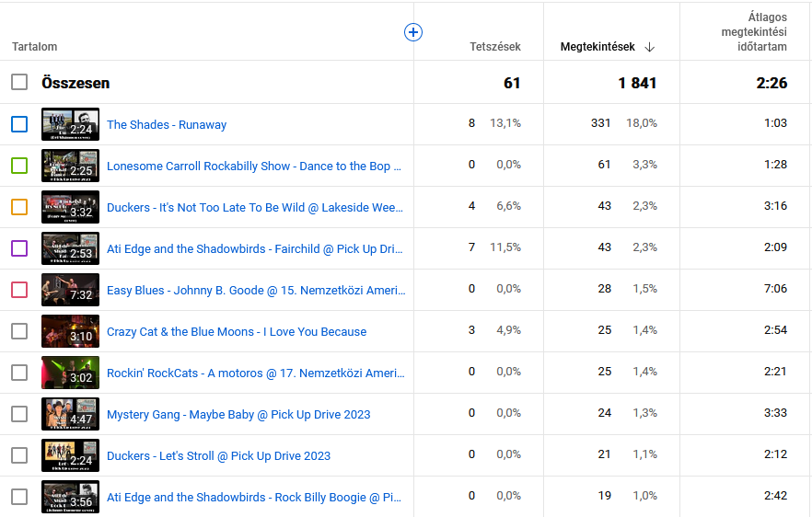This screenshot has width=812, height=517.
Task: Click the Megtekintések column header
Action: coord(597,47)
